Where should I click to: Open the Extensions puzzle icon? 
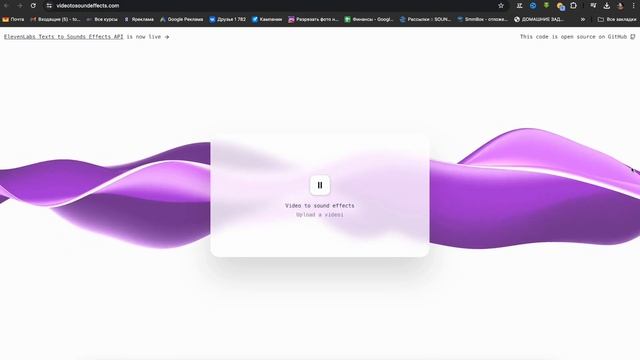[573, 6]
